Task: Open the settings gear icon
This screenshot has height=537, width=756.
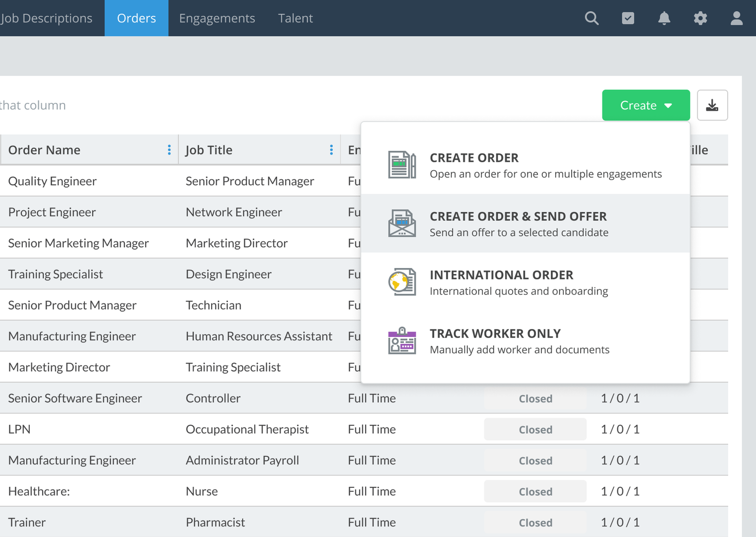Action: [x=700, y=18]
